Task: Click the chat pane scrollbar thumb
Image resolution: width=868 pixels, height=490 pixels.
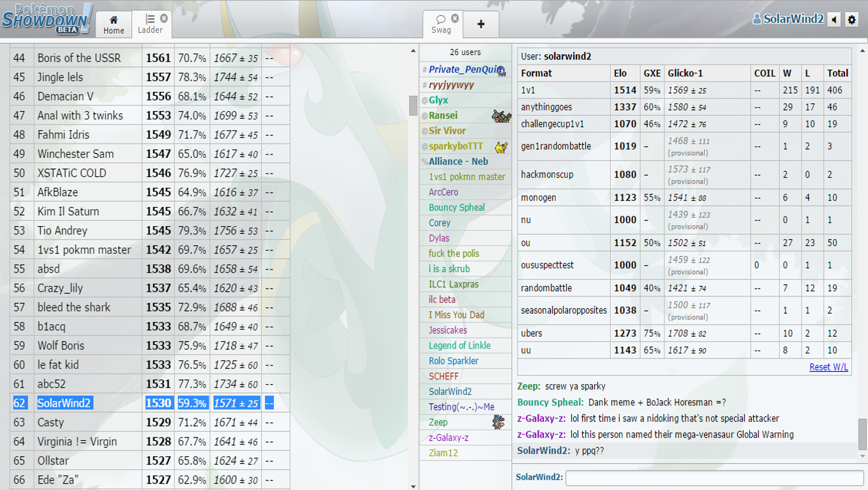Action: pos(862,434)
